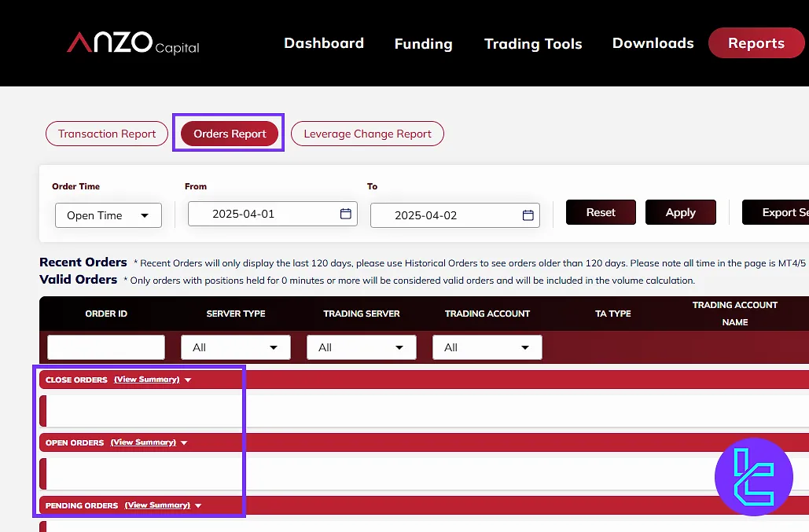View Summary link for Close Orders
The height and width of the screenshot is (532, 809).
click(146, 380)
